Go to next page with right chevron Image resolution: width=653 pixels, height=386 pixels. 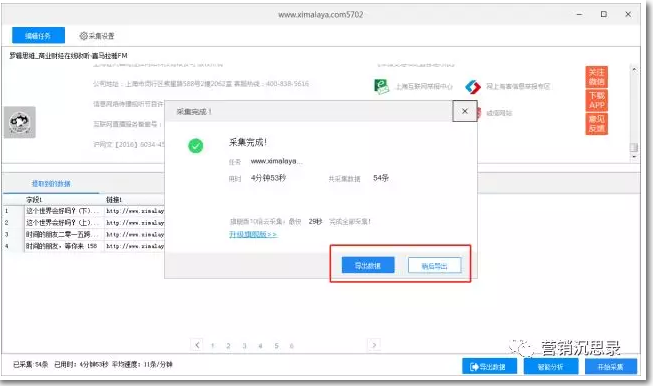tap(374, 345)
